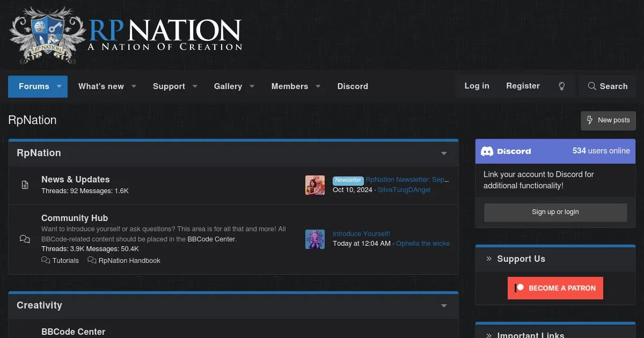Click the News & Updates document icon
This screenshot has height=338, width=644.
tap(25, 185)
